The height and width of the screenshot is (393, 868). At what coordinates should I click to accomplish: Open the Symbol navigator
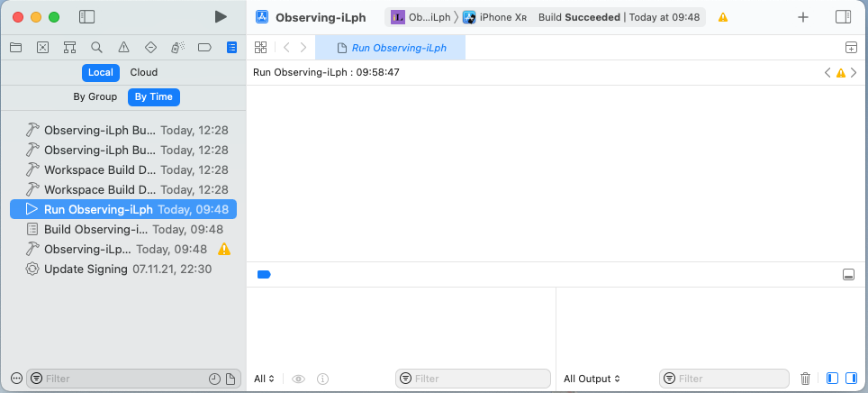pos(69,48)
